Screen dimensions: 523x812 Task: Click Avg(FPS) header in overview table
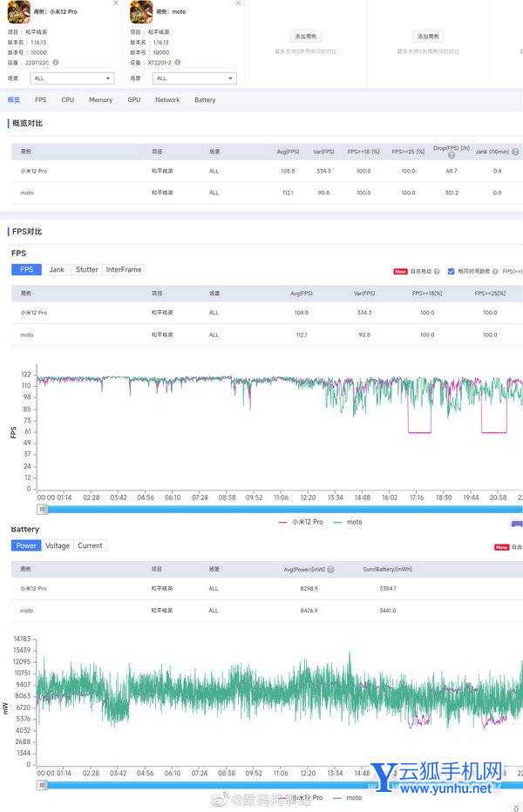pos(288,152)
